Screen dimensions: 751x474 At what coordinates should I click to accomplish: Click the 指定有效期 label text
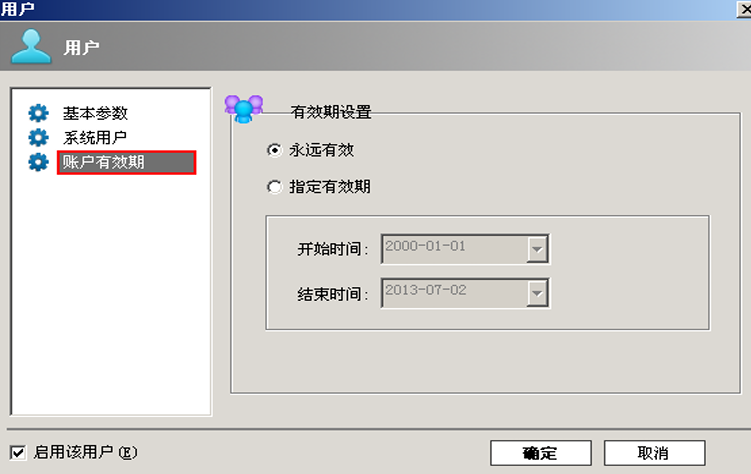[330, 187]
